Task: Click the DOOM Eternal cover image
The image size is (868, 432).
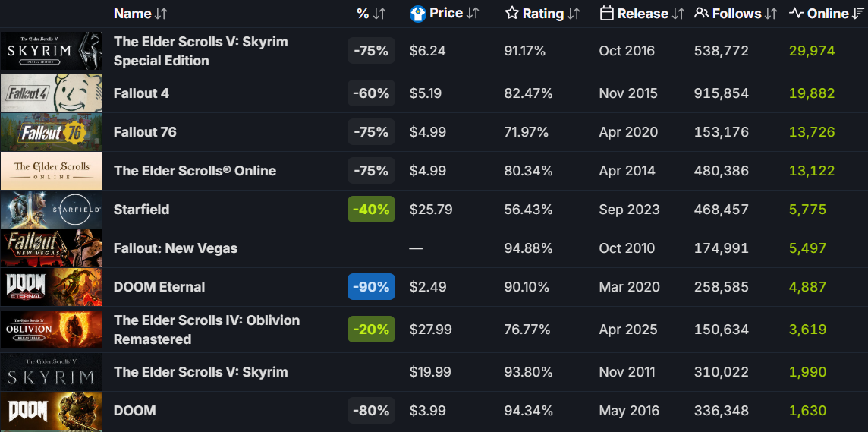Action: (x=51, y=287)
